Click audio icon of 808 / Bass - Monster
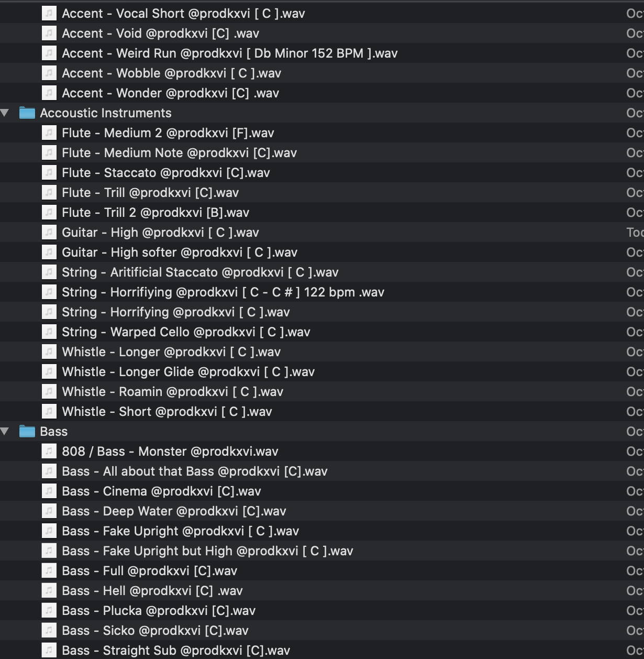Image resolution: width=644 pixels, height=659 pixels. 49,451
